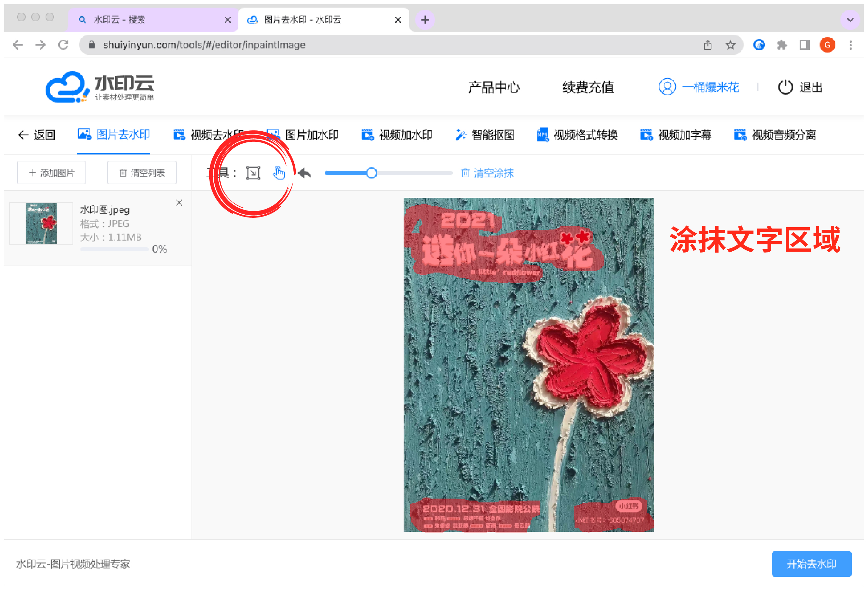
Task: Click the 添加图片 button
Action: (x=52, y=173)
